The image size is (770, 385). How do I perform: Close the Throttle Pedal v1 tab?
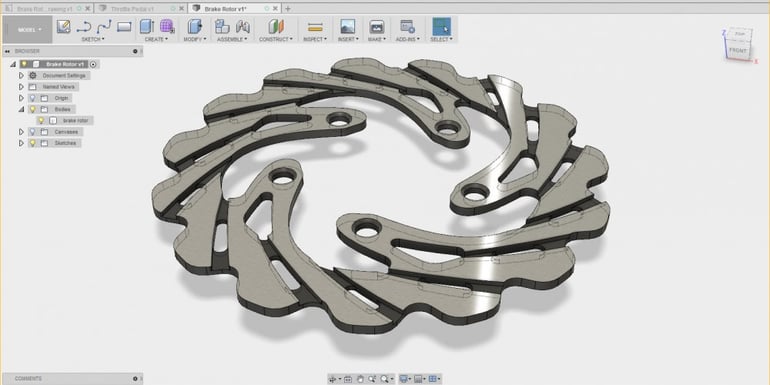click(183, 9)
